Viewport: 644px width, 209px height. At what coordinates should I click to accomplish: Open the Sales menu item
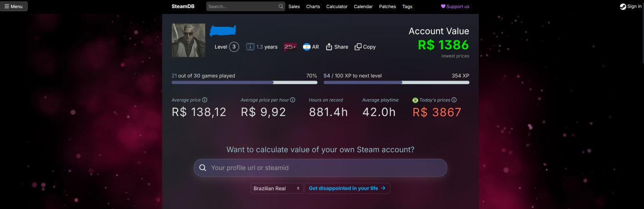[294, 6]
